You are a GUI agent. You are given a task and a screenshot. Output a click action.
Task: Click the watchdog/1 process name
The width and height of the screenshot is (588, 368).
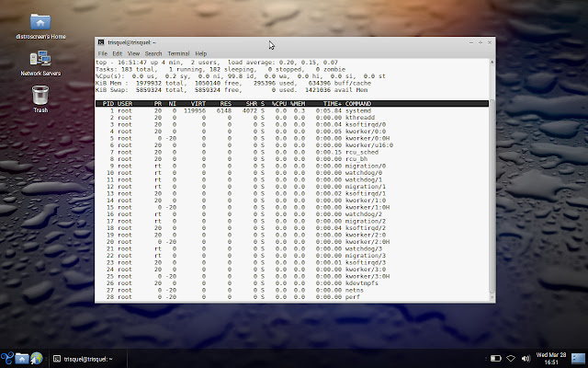[x=364, y=179]
